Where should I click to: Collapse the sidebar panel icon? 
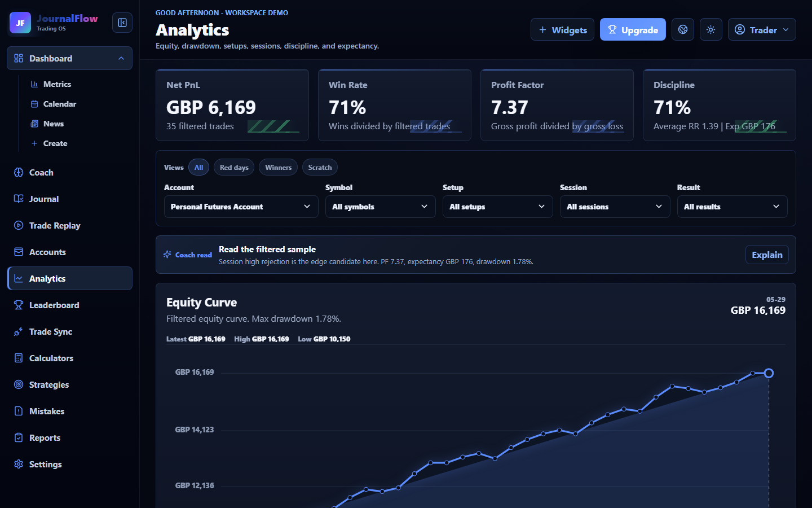point(122,23)
